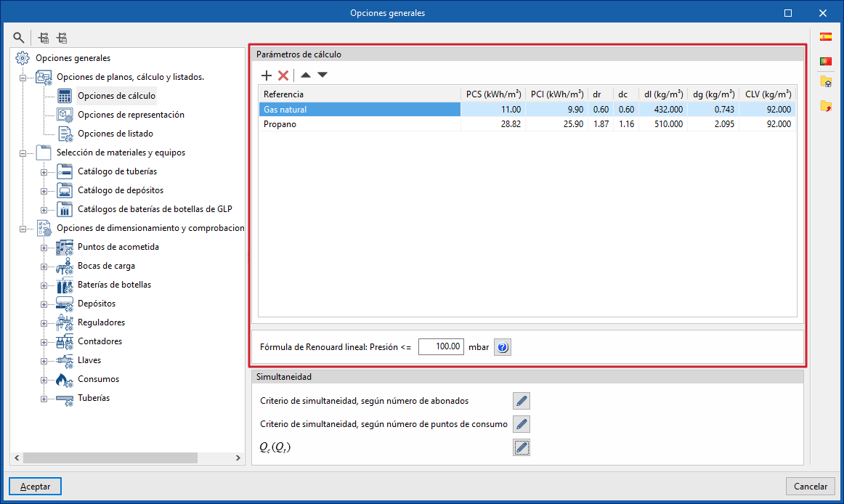The height and width of the screenshot is (504, 844).
Task: Click the Catálogo de tuberías icon
Action: (x=65, y=171)
